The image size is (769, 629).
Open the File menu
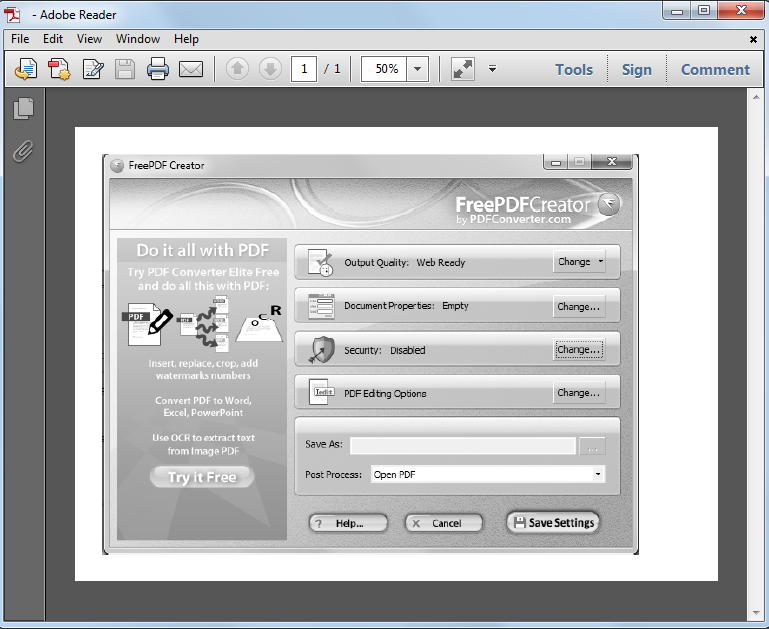pos(20,39)
